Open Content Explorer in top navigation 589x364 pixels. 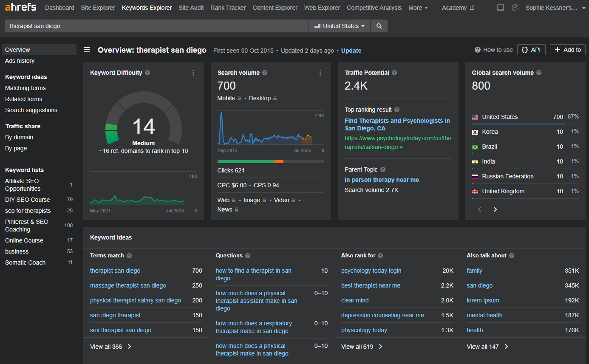click(x=275, y=8)
